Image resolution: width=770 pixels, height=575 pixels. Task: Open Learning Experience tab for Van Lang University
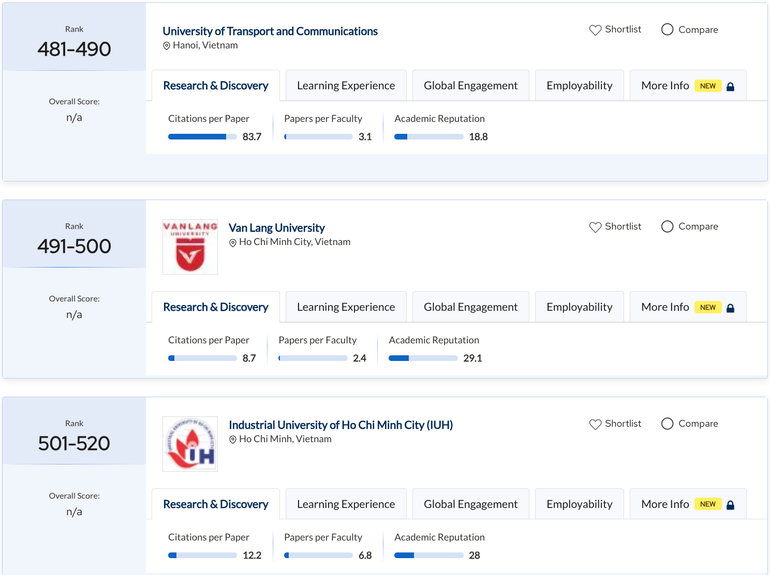pos(346,307)
